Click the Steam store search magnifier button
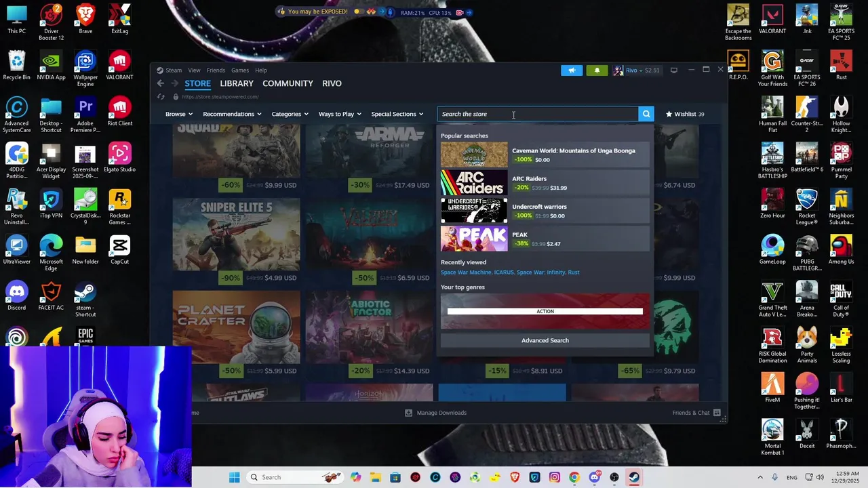868x488 pixels. (646, 114)
